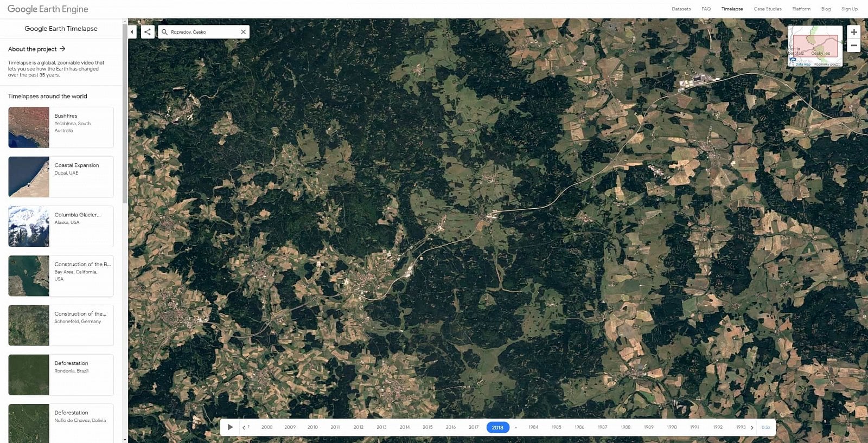Open Schonefeld, Germany construction card
This screenshot has width=868, height=443.
[x=61, y=325]
